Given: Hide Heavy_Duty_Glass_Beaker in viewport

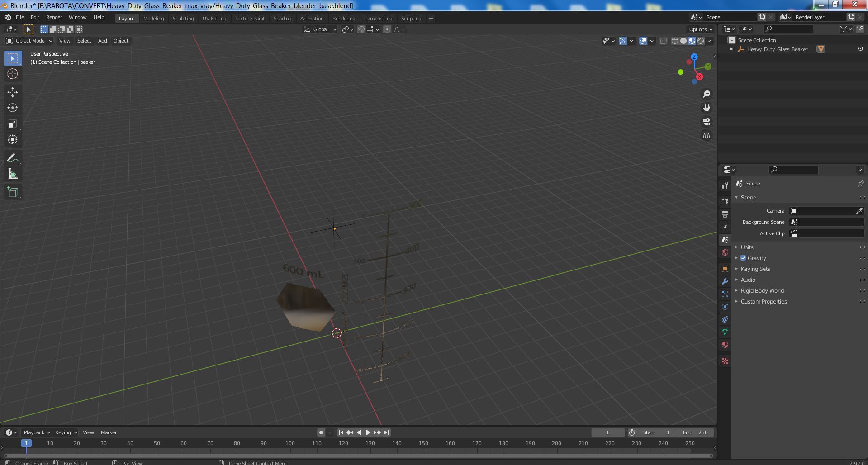Looking at the screenshot, I should [x=860, y=49].
